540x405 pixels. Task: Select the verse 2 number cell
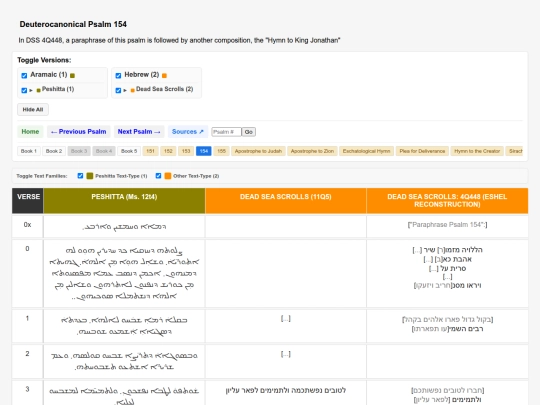pos(28,362)
